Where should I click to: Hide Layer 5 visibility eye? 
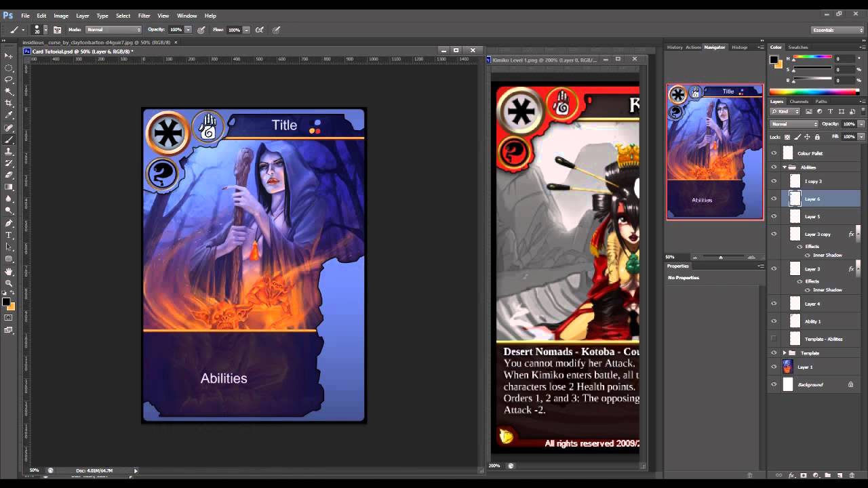pyautogui.click(x=774, y=216)
